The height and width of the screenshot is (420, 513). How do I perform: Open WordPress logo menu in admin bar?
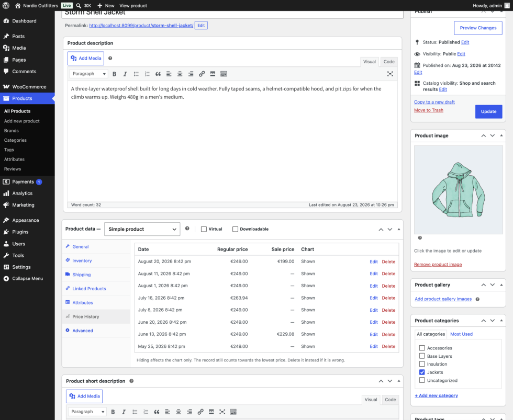pos(6,6)
